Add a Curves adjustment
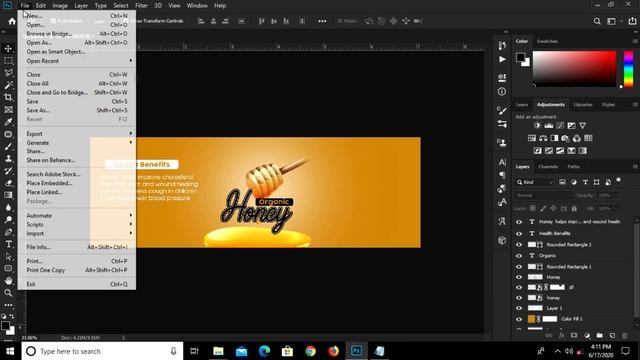The image size is (640, 360). click(560, 126)
